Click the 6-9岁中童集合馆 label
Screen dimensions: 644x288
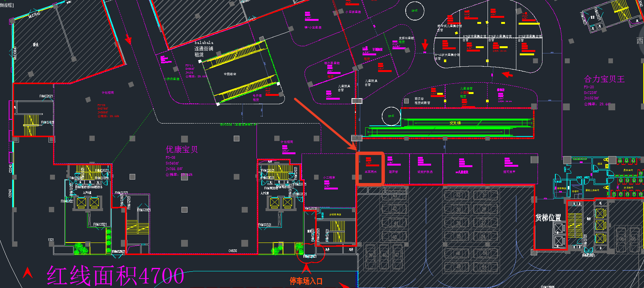coord(474,36)
